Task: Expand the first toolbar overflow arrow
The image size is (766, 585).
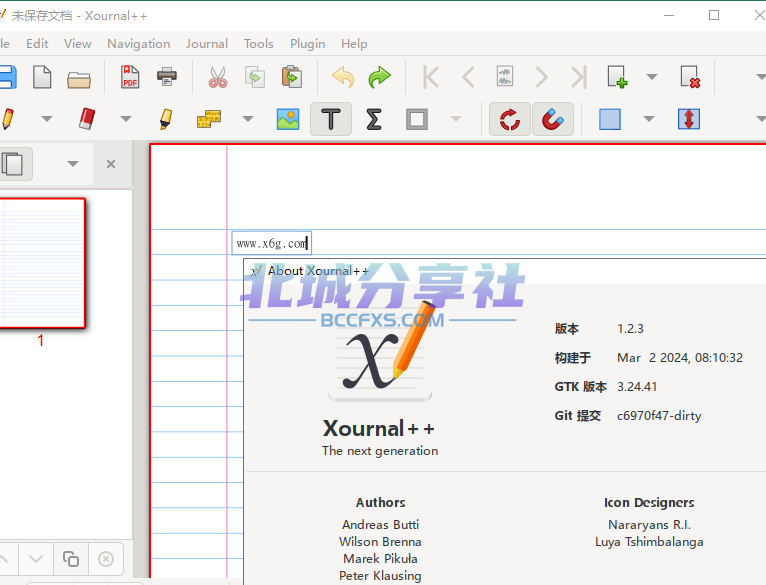Action: tap(760, 77)
